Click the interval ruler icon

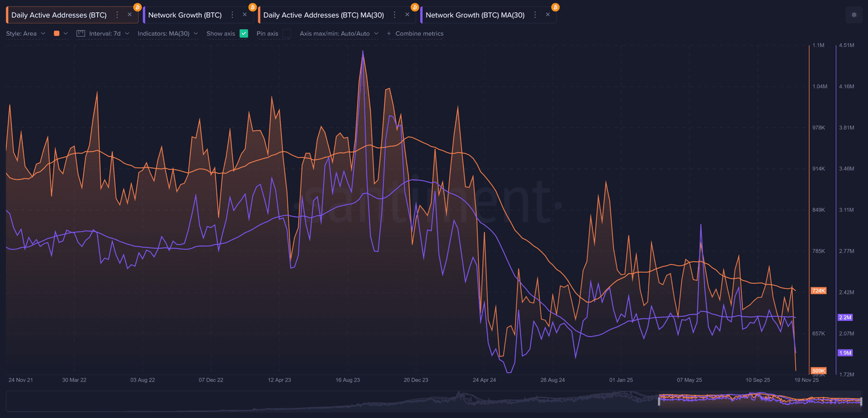[x=81, y=34]
